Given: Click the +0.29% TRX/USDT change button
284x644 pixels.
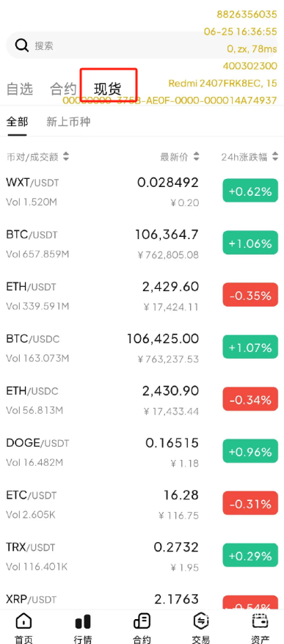Looking at the screenshot, I should pos(250,556).
